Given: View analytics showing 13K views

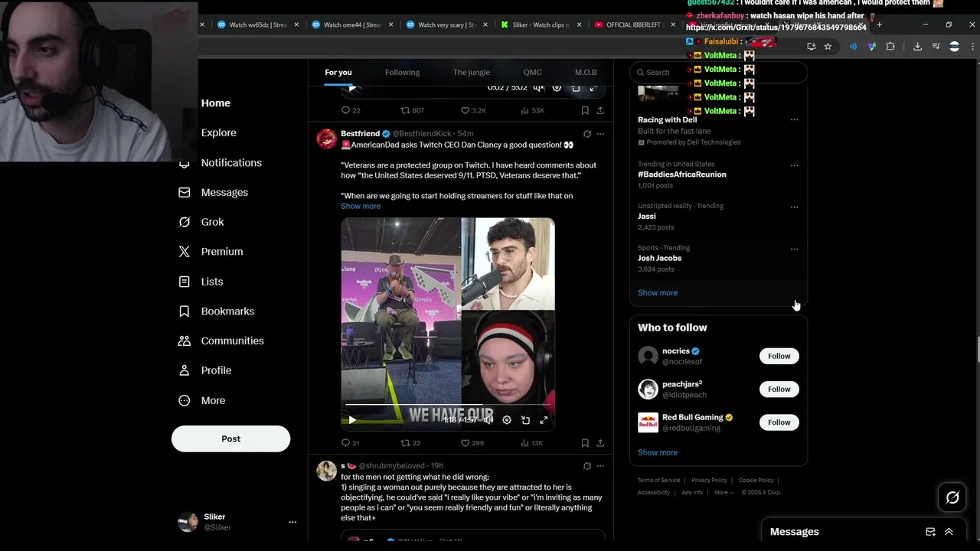Looking at the screenshot, I should pos(532,443).
